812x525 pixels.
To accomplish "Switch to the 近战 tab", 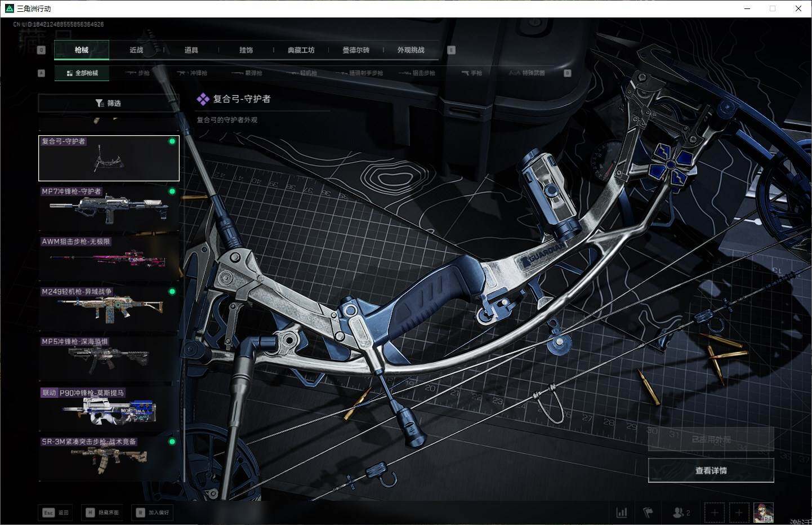I will click(x=136, y=50).
